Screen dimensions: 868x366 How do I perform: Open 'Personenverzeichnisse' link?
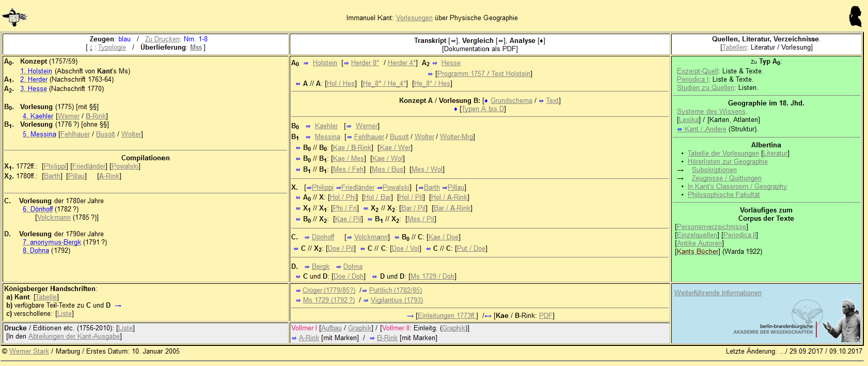pyautogui.click(x=711, y=227)
